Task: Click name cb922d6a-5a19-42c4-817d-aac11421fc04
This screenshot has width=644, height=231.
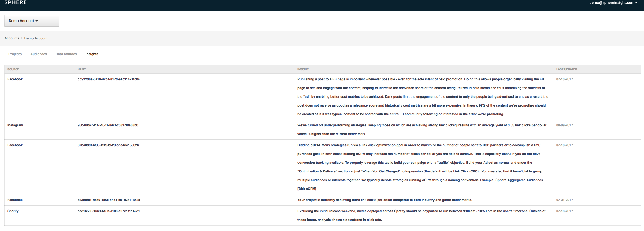Action: click(x=109, y=79)
